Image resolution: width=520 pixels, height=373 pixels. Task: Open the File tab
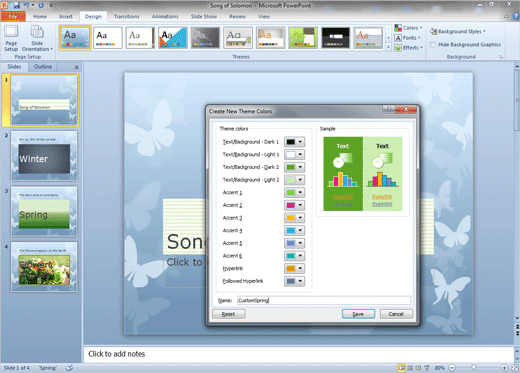(x=13, y=16)
